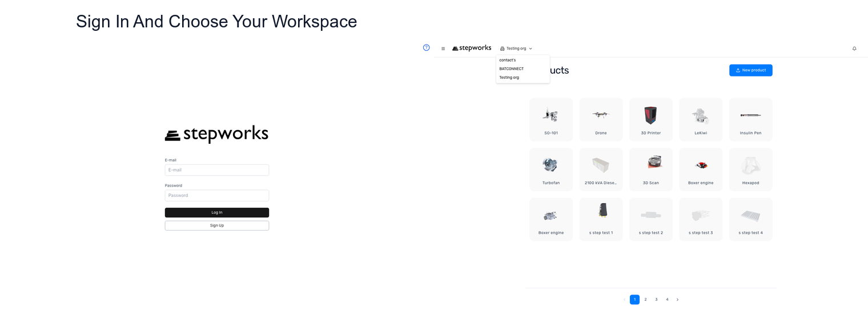The width and height of the screenshot is (868, 311).
Task: Select contact's workspace from the list
Action: [523, 60]
